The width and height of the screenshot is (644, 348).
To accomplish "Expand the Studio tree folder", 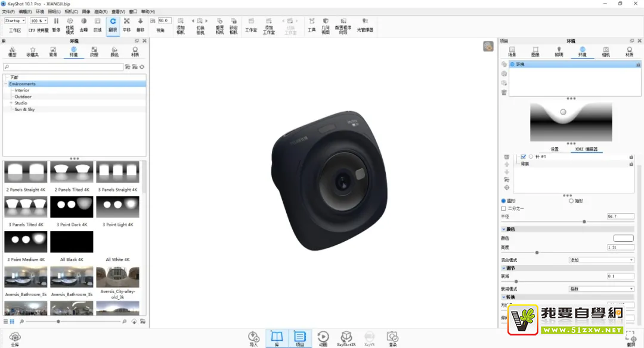I will click(x=11, y=103).
